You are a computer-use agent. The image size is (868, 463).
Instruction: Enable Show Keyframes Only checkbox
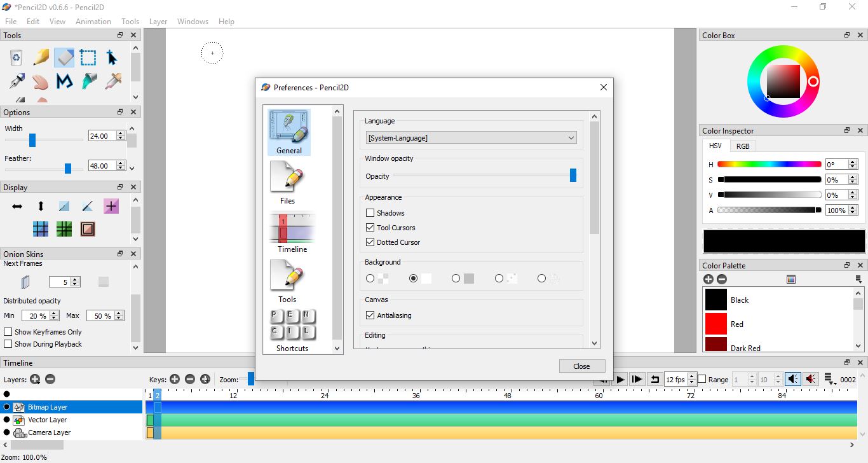[8, 332]
